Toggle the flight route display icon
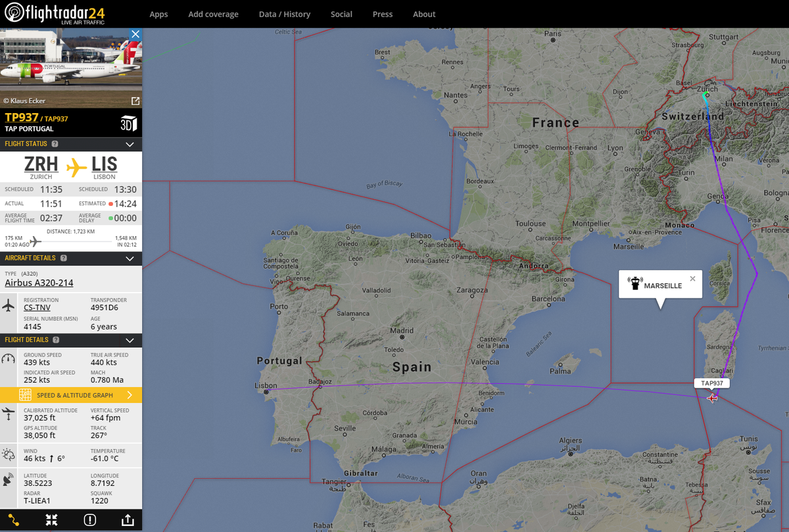 (14, 520)
